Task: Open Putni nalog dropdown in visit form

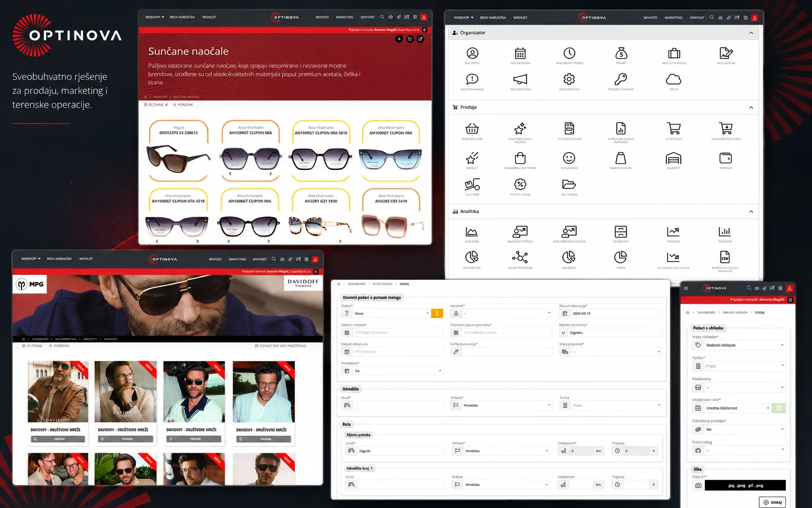Action: click(739, 450)
